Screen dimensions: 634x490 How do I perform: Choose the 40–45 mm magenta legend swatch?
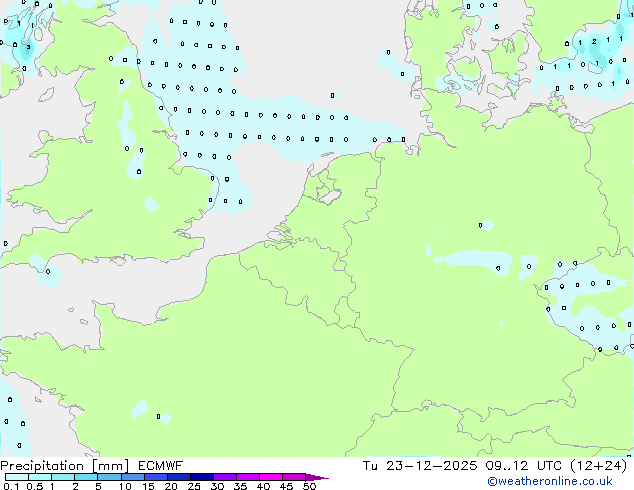tap(271, 477)
